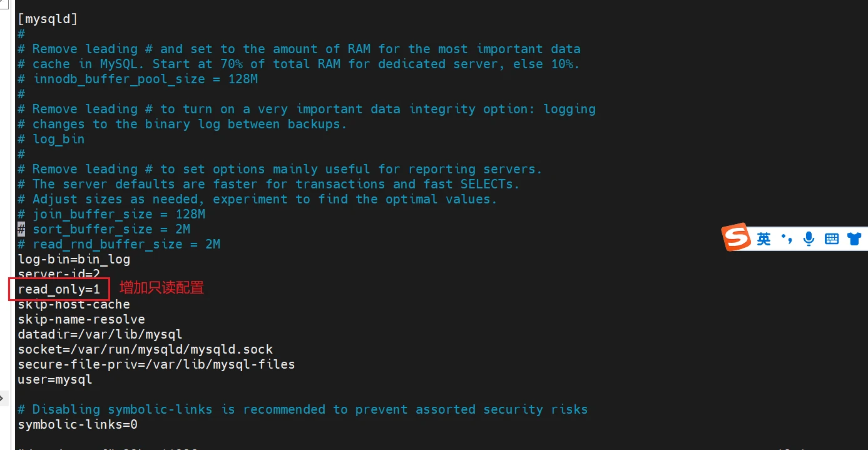Image resolution: width=868 pixels, height=450 pixels.
Task: Collapse the left panel arrow
Action: (x=3, y=397)
